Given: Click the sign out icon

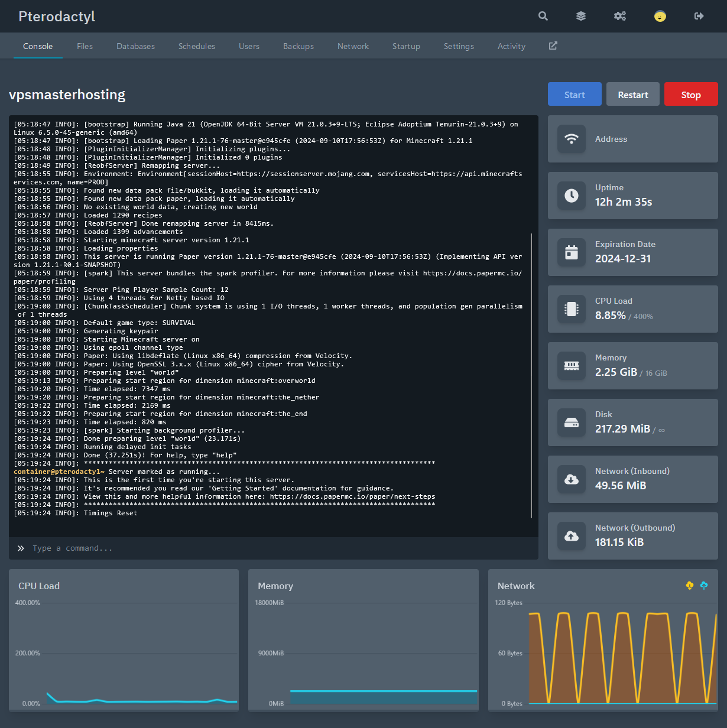Looking at the screenshot, I should [x=699, y=16].
